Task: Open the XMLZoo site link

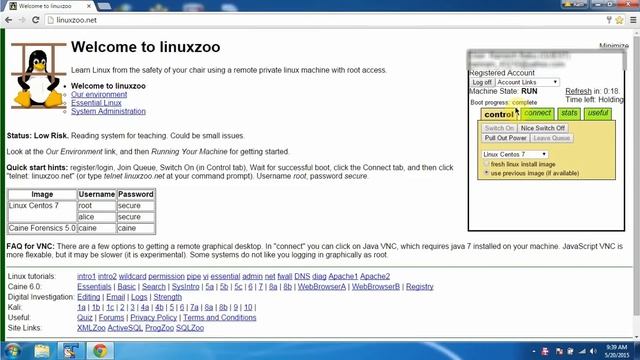Action: point(91,328)
